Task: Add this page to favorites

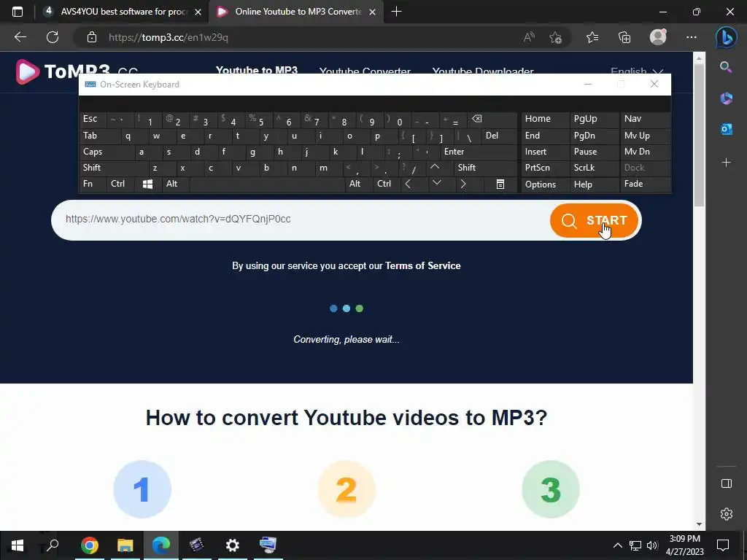Action: coord(555,37)
